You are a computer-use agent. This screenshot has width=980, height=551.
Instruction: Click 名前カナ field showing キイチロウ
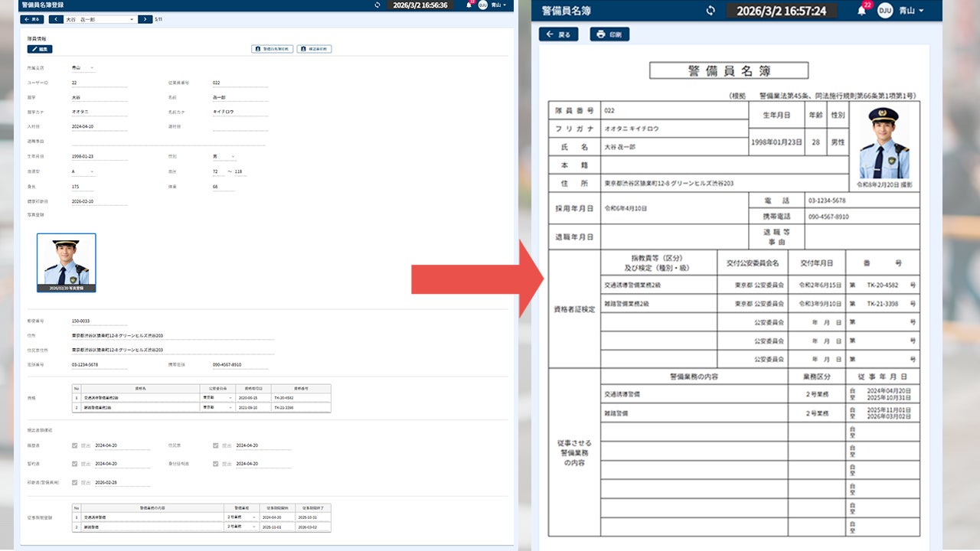click(x=240, y=112)
